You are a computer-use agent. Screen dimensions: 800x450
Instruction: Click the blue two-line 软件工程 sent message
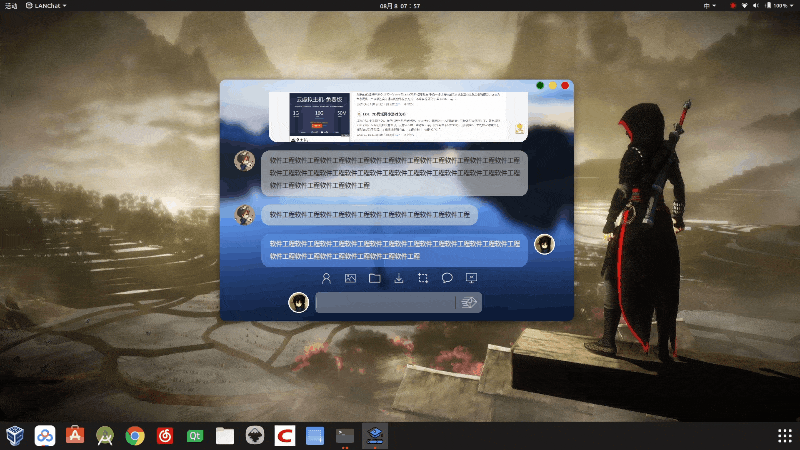(394, 250)
